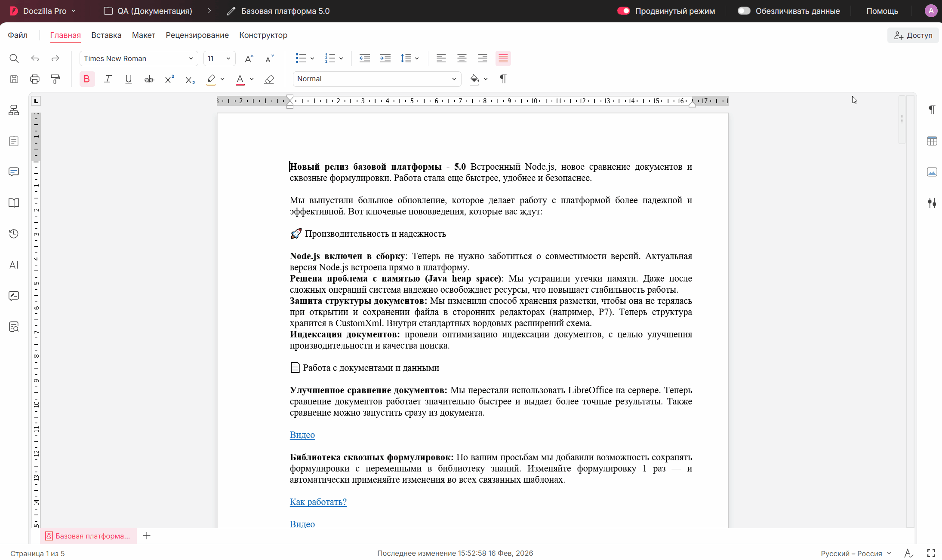942x560 pixels.
Task: Open table settings in right sidebar
Action: tap(932, 141)
